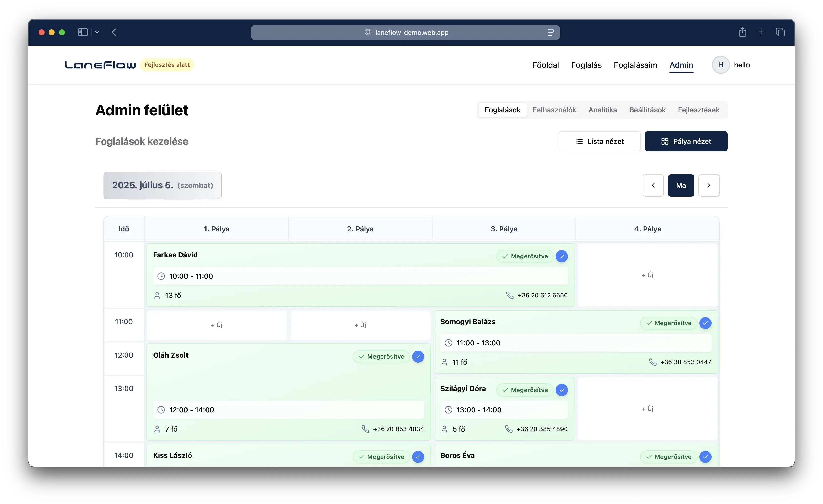Image resolution: width=823 pixels, height=504 pixels.
Task: Switch to Lista nézet view
Action: pyautogui.click(x=600, y=141)
